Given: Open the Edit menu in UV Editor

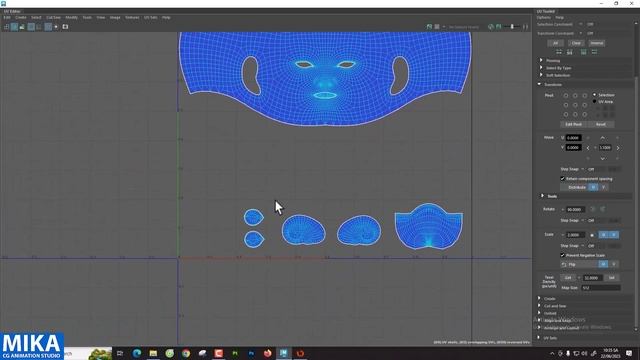Looking at the screenshot, I should coord(7,18).
